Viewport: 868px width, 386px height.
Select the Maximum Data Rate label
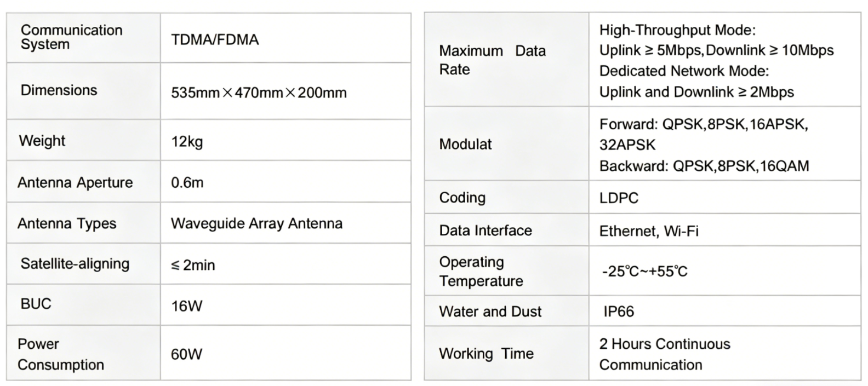492,60
